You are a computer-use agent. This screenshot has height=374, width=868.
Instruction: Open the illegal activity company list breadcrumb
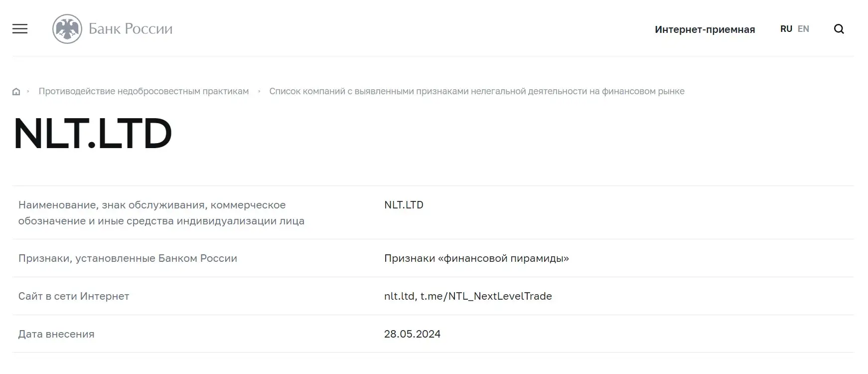(477, 91)
